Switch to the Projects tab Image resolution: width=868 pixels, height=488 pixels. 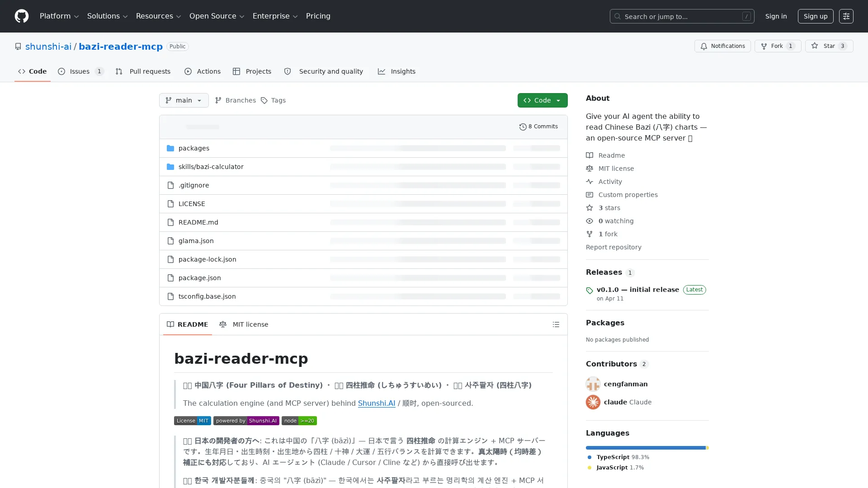[x=252, y=71]
